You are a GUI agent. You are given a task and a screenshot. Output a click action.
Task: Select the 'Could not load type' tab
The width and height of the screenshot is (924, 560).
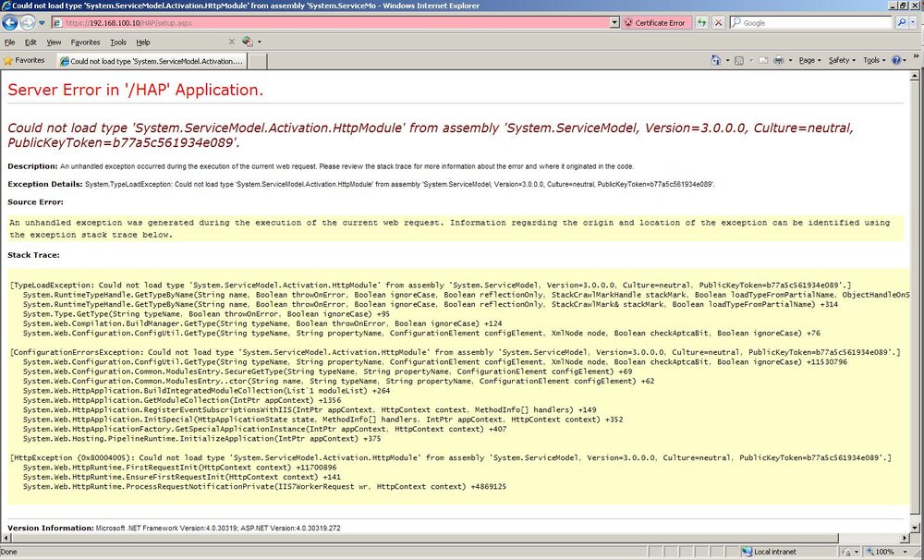152,61
